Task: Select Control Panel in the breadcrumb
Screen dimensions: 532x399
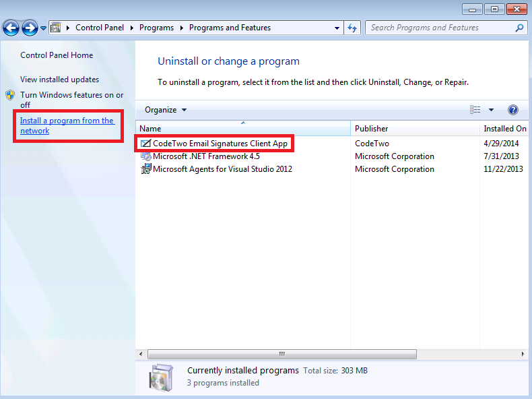Action: point(100,28)
